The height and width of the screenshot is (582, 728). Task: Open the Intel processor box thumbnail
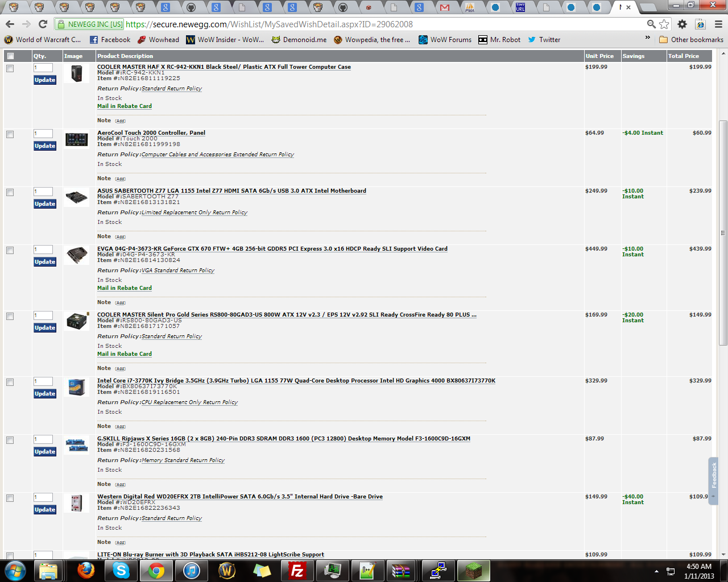76,386
